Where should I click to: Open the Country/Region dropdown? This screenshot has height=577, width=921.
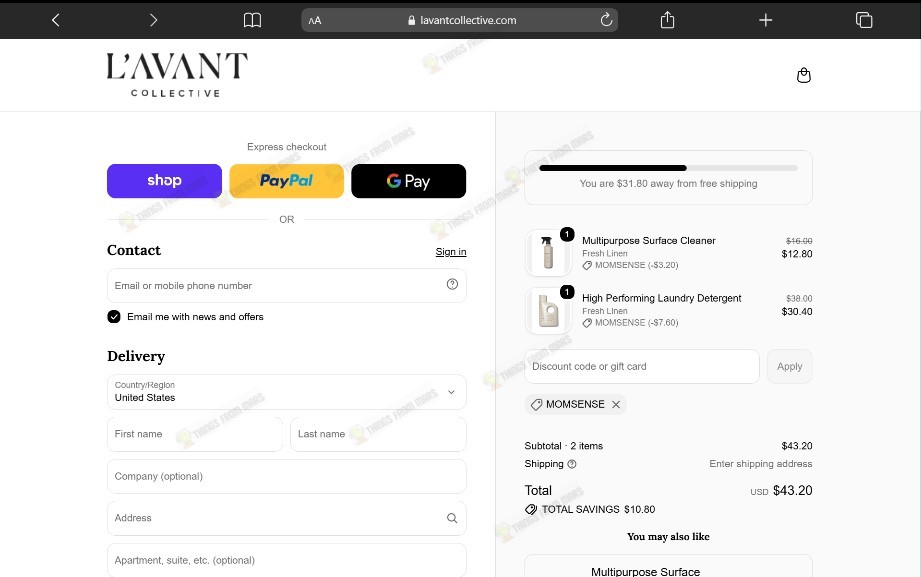click(x=287, y=392)
